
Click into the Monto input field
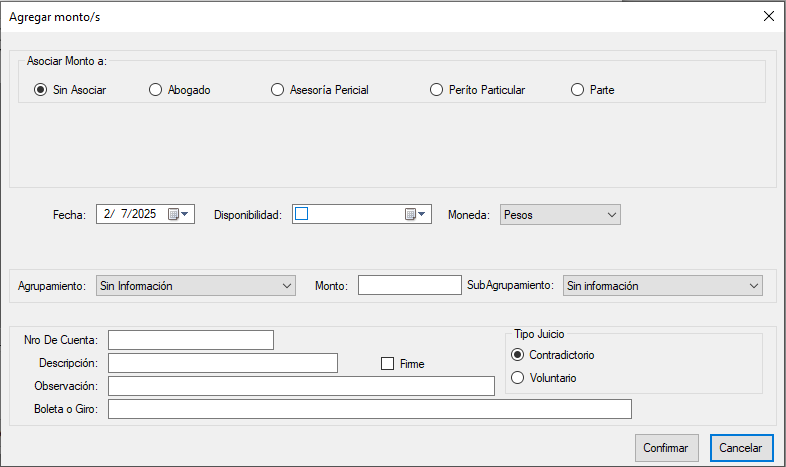[409, 286]
